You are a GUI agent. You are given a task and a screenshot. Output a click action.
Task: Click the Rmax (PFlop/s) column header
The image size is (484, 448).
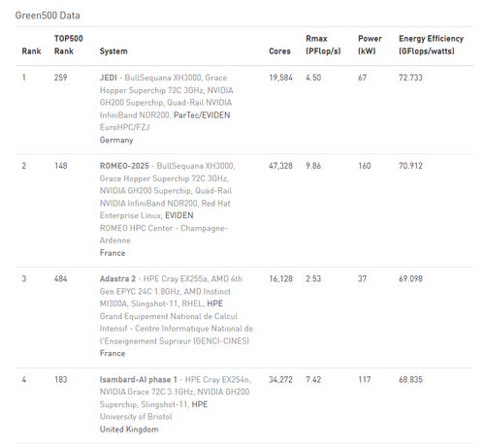click(x=323, y=45)
